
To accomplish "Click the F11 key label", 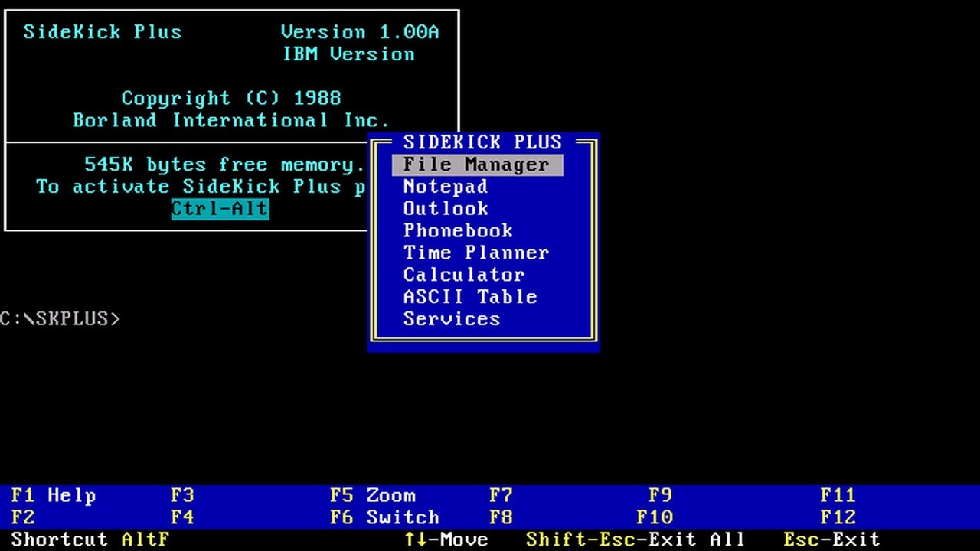I will click(838, 496).
